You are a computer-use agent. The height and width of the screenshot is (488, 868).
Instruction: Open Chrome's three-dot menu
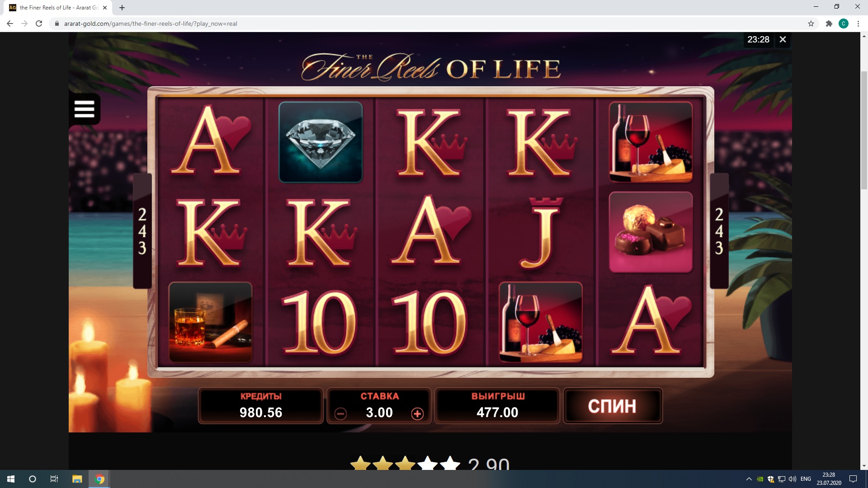click(858, 23)
